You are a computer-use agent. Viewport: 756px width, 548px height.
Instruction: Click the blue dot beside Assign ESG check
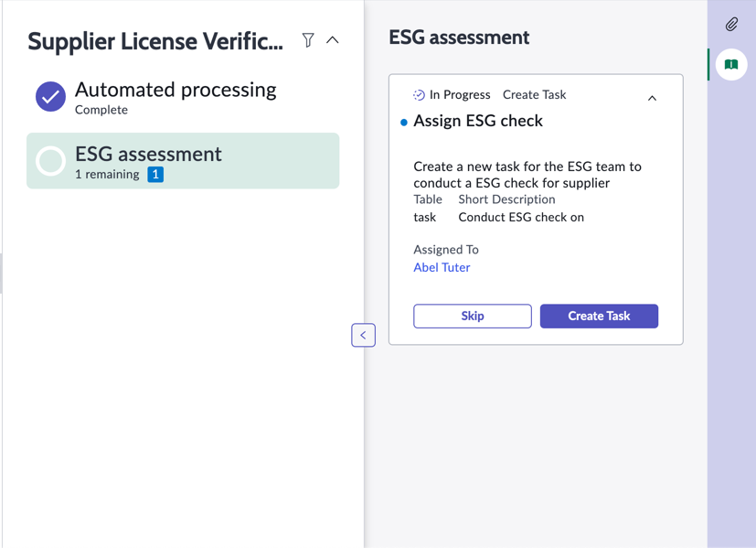click(404, 122)
